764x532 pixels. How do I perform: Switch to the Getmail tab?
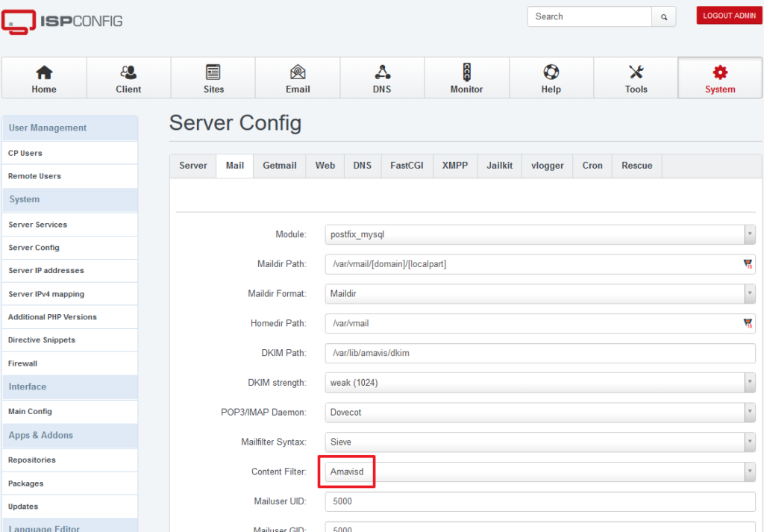280,166
